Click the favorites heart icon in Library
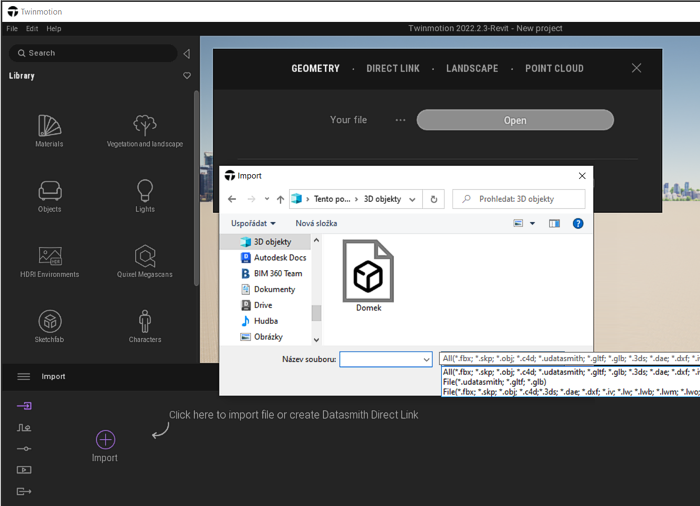Viewport: 700px width, 506px height. click(187, 75)
